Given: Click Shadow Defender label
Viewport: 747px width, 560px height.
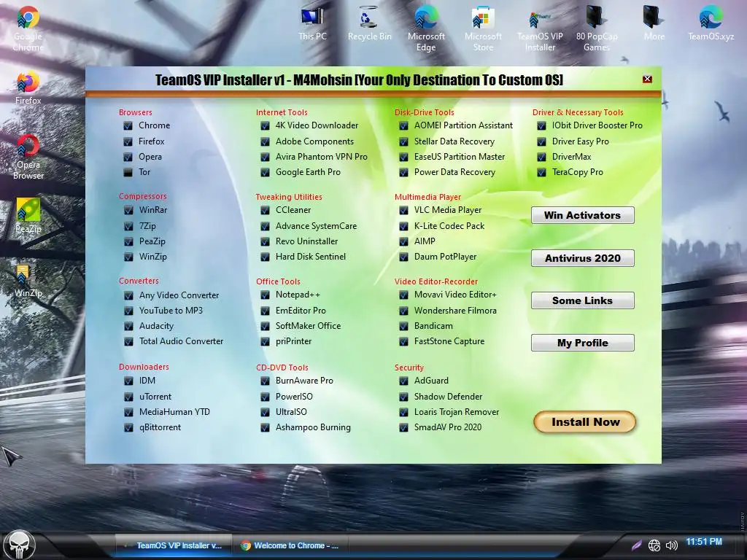Looking at the screenshot, I should (x=448, y=397).
